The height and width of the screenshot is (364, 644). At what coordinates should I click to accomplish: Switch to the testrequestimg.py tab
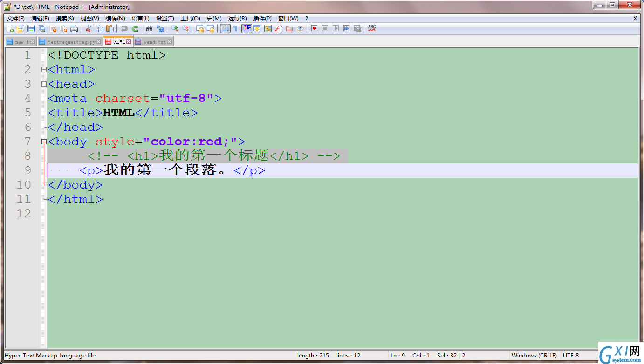[x=70, y=42]
